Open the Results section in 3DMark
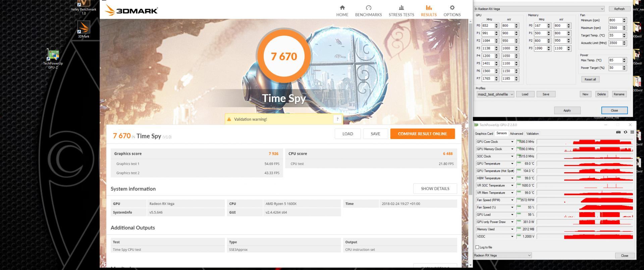Viewport: 644px width, 270px height. (x=429, y=11)
